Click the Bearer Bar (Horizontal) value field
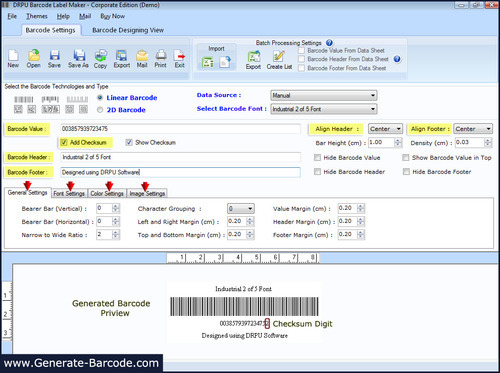This screenshot has height=373, width=500. point(104,221)
